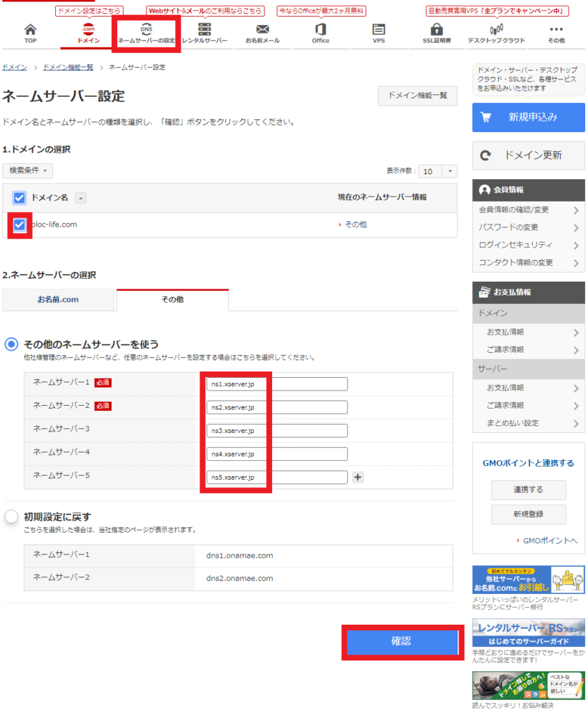Click the 連携する button
This screenshot has width=588, height=714.
pyautogui.click(x=528, y=490)
